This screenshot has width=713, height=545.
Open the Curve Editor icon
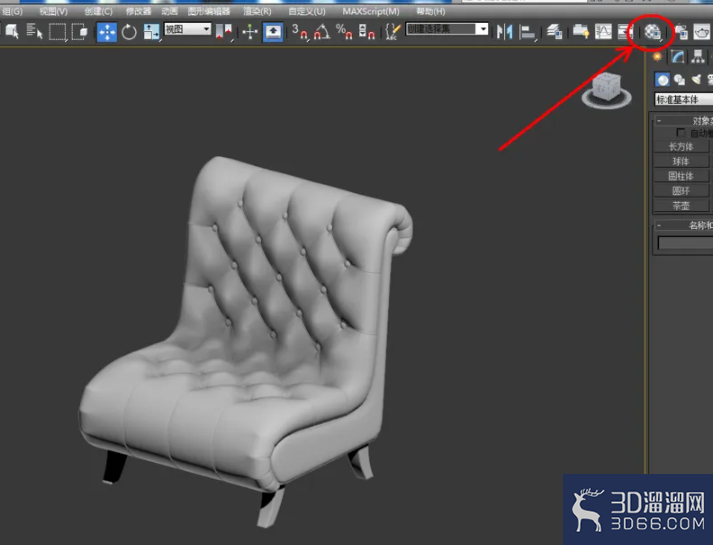click(603, 32)
